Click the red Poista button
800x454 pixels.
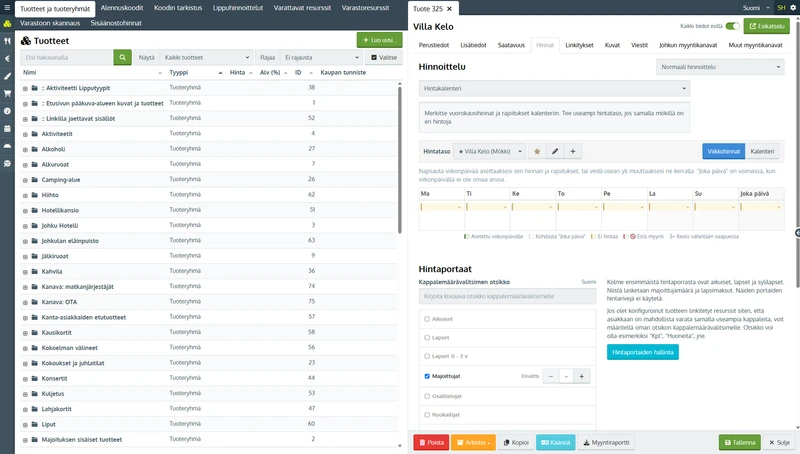pos(431,442)
